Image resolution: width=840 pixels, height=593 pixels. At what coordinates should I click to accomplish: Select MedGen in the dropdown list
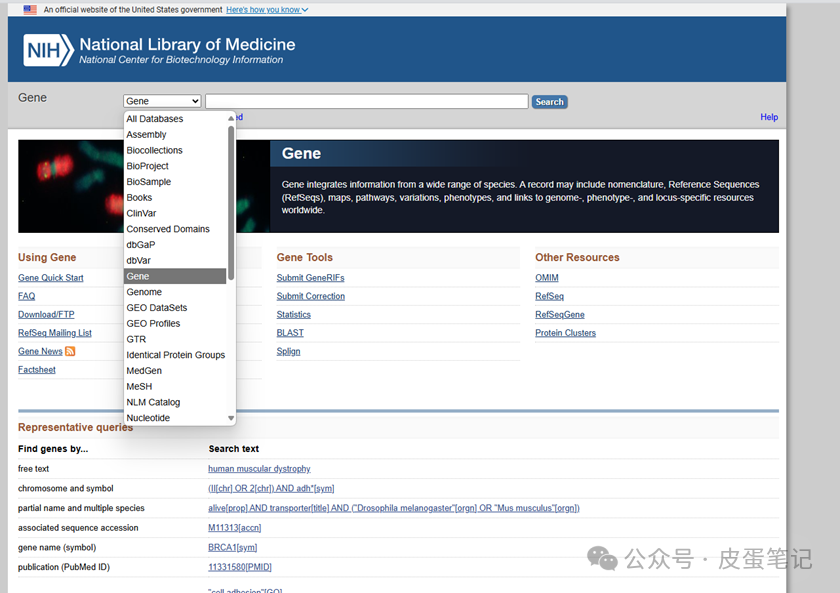[175, 371]
